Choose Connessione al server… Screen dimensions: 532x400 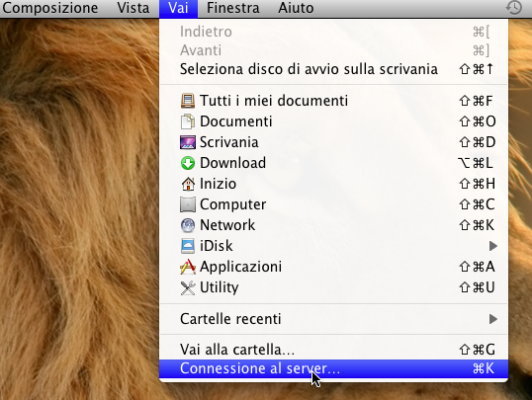pyautogui.click(x=333, y=368)
